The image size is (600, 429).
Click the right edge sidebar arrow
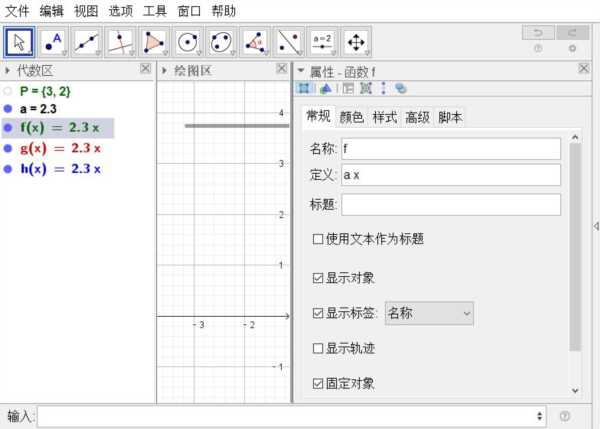click(x=596, y=226)
